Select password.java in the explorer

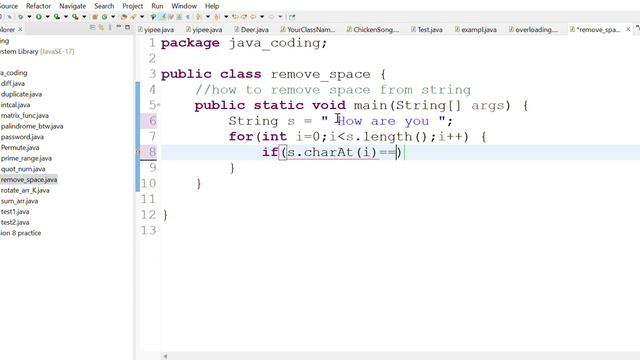coord(22,137)
